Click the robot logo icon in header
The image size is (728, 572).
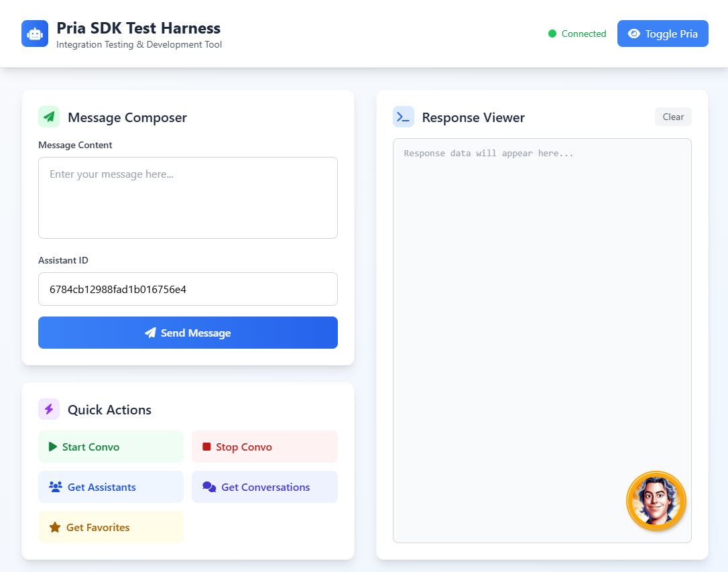(35, 34)
